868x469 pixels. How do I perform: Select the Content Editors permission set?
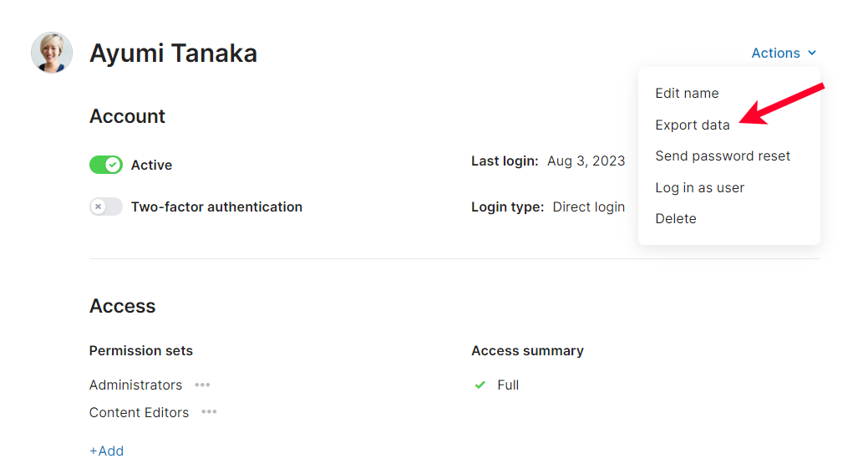139,412
